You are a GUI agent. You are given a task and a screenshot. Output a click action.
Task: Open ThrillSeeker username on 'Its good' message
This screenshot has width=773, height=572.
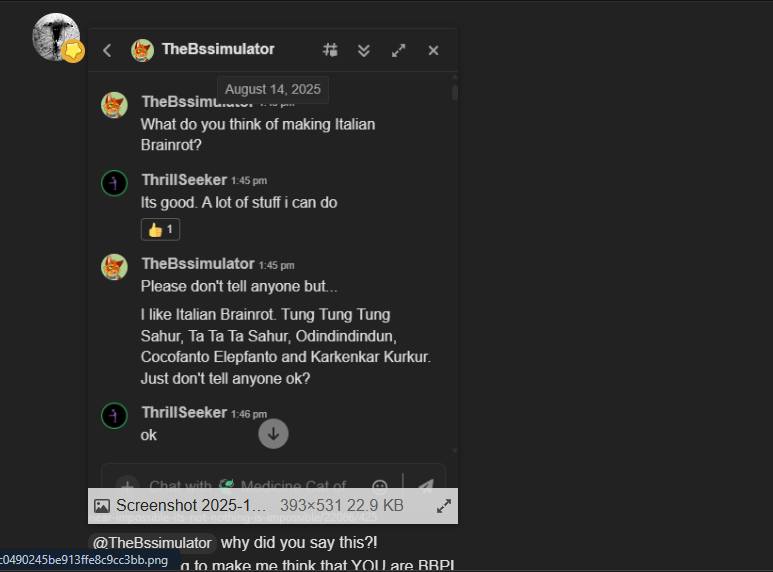[x=184, y=180]
